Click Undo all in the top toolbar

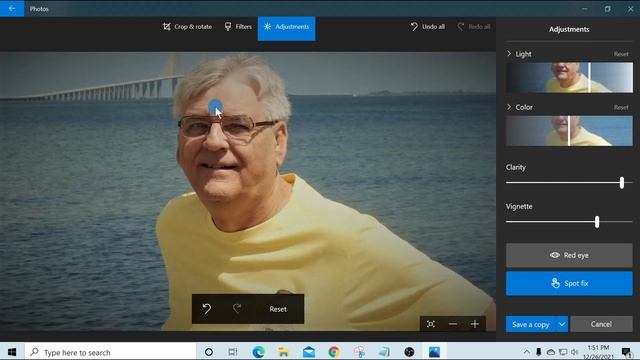click(427, 27)
